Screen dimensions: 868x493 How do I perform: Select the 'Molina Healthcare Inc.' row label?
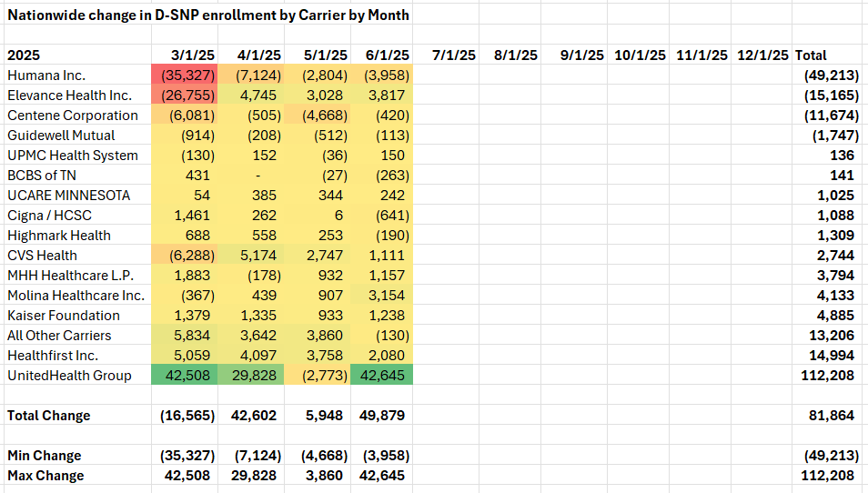coord(78,295)
